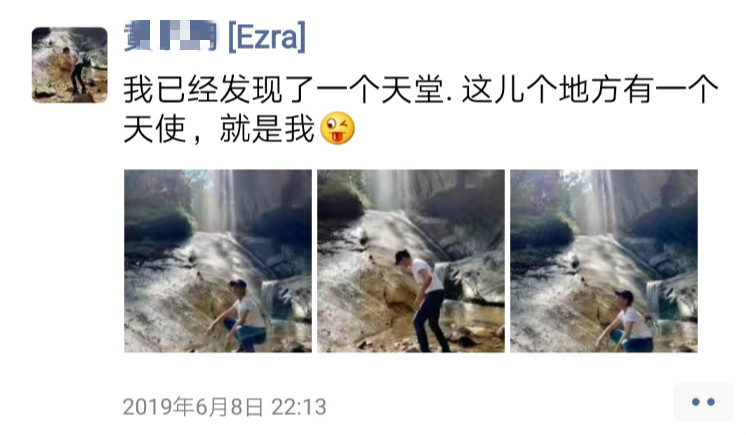The image size is (746, 435).
Task: Click the blurred contact name before [Ezra]
Action: coord(170,36)
